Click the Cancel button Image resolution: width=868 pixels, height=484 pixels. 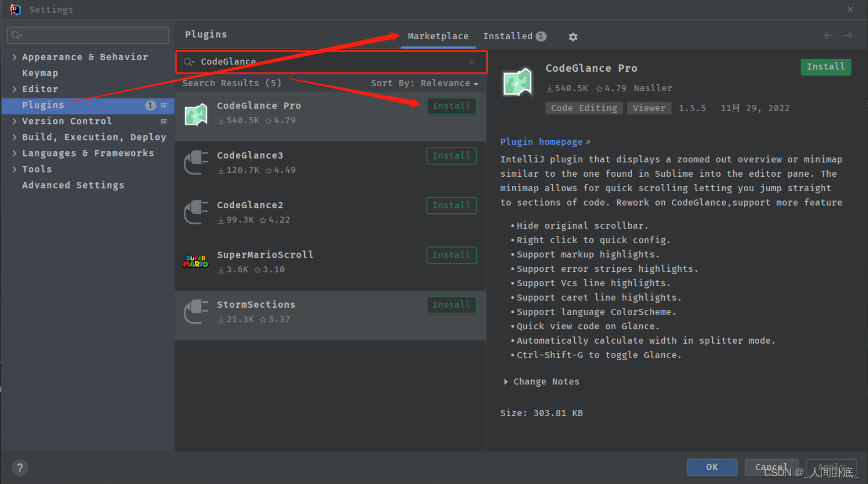[x=771, y=467]
